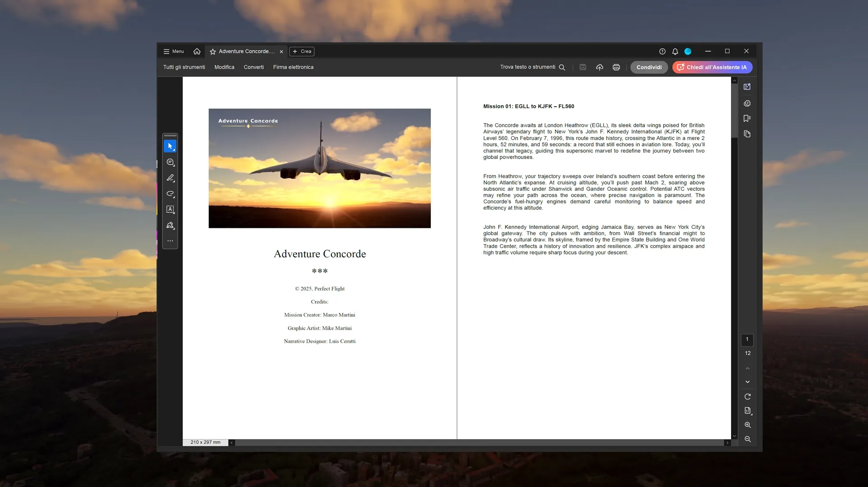
Task: Open Tutti gli strumenti
Action: point(184,67)
